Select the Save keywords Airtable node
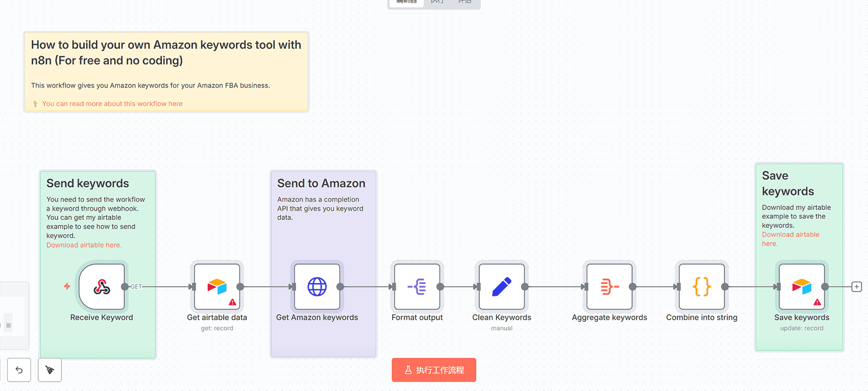 [x=801, y=287]
